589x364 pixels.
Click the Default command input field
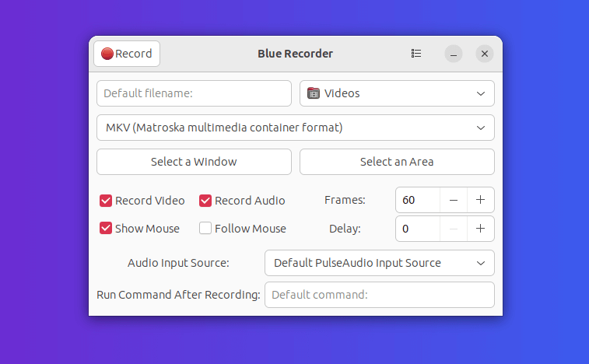pyautogui.click(x=379, y=295)
